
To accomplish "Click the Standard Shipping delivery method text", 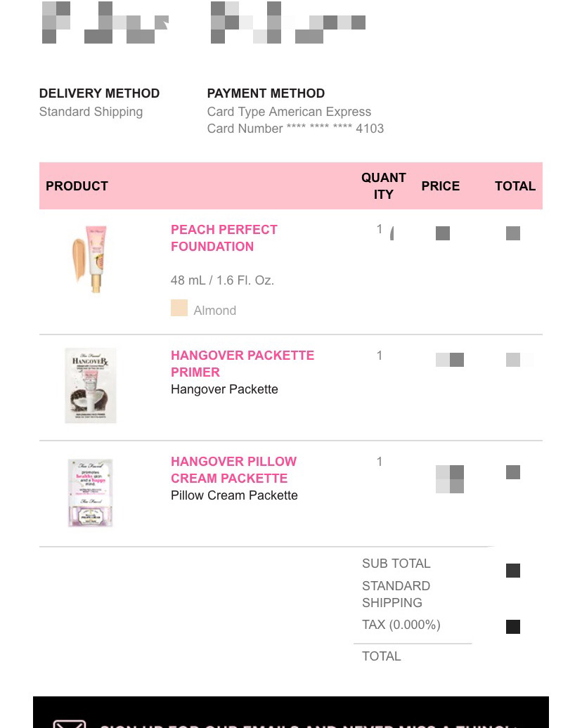I will (91, 112).
